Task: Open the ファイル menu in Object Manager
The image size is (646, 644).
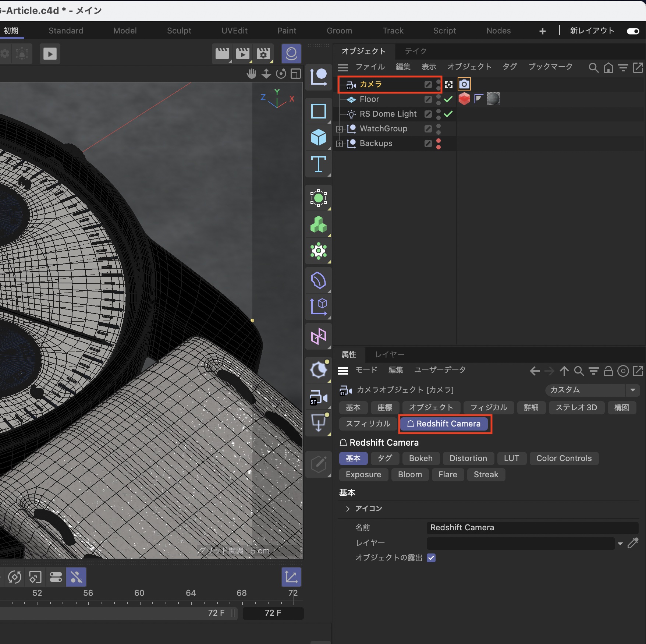Action: pos(370,67)
